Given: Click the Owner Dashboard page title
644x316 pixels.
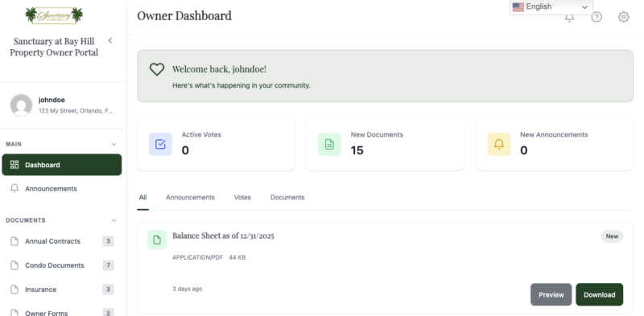Looking at the screenshot, I should 184,16.
